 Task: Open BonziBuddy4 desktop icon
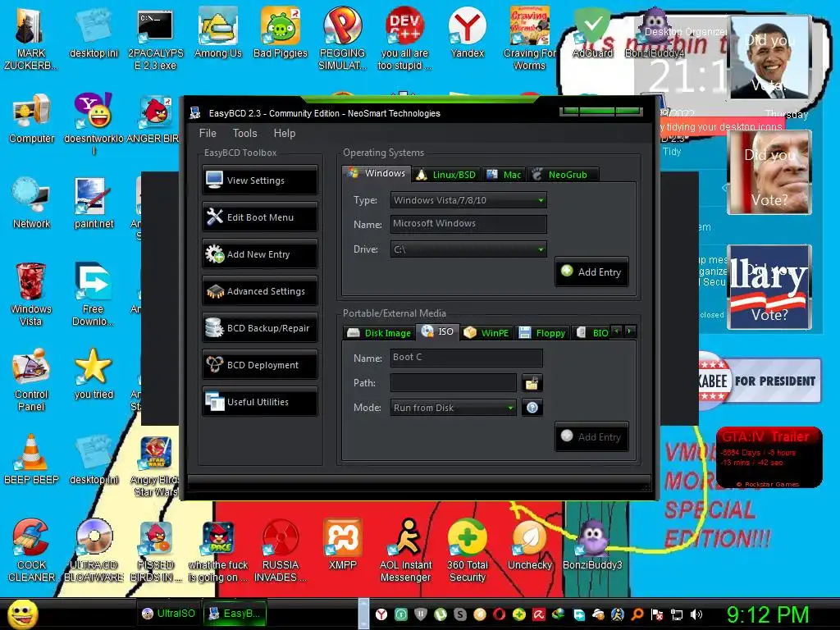(x=655, y=33)
